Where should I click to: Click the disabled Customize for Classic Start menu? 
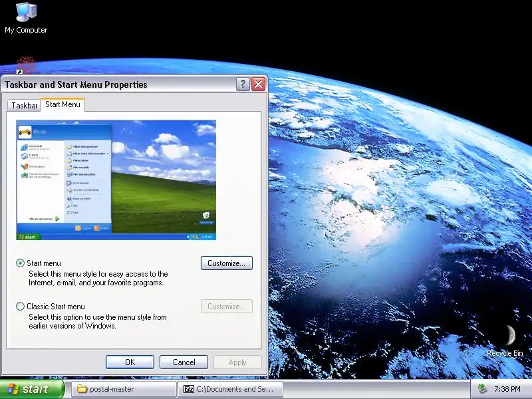[x=227, y=307]
